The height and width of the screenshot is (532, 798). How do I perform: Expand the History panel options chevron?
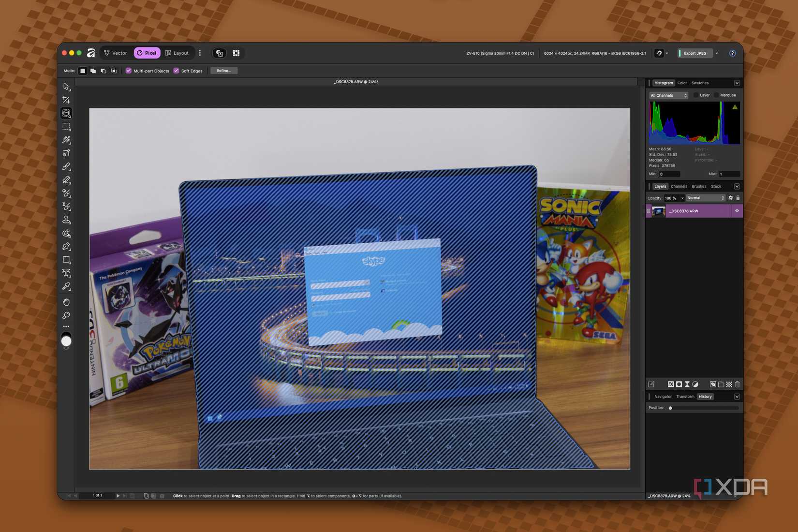(x=737, y=397)
